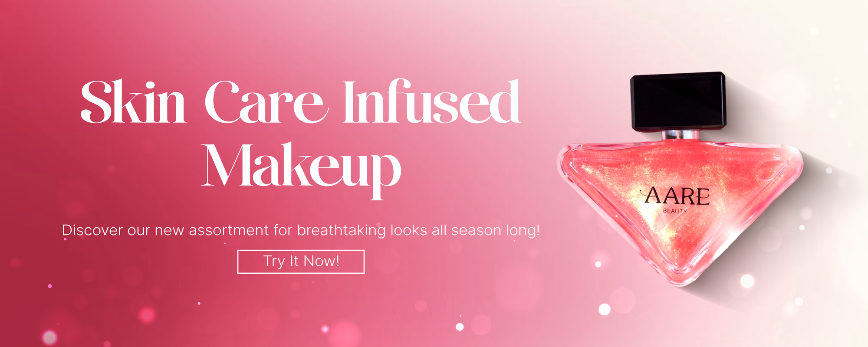Click the Try It Now! button
The width and height of the screenshot is (868, 347).
click(x=301, y=262)
